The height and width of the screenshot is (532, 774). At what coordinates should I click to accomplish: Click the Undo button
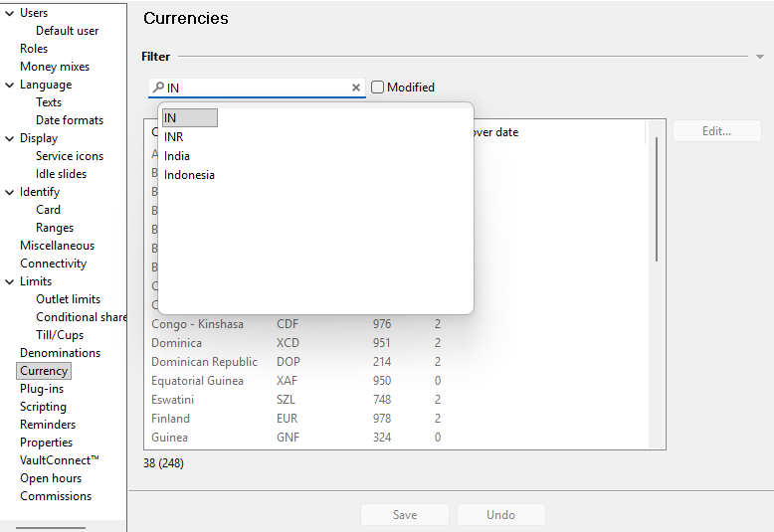tap(501, 515)
